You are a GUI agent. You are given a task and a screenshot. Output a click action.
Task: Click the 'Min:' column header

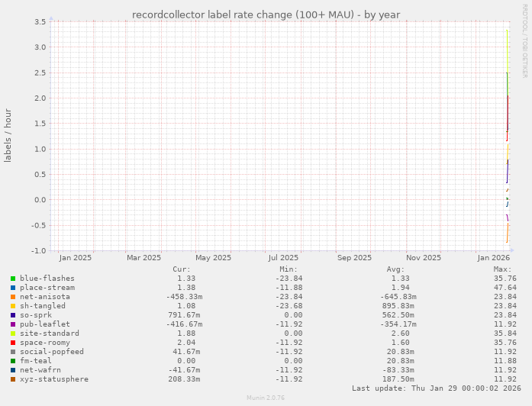pyautogui.click(x=289, y=269)
